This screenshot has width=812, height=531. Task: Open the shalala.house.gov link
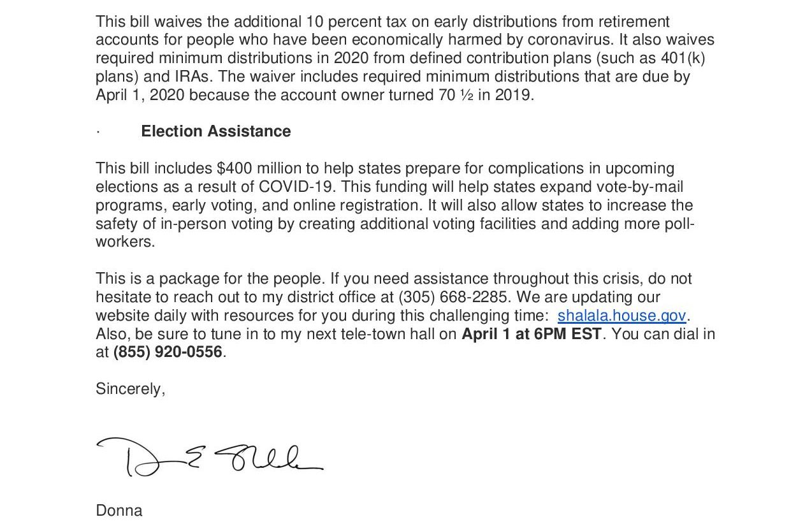(x=621, y=316)
